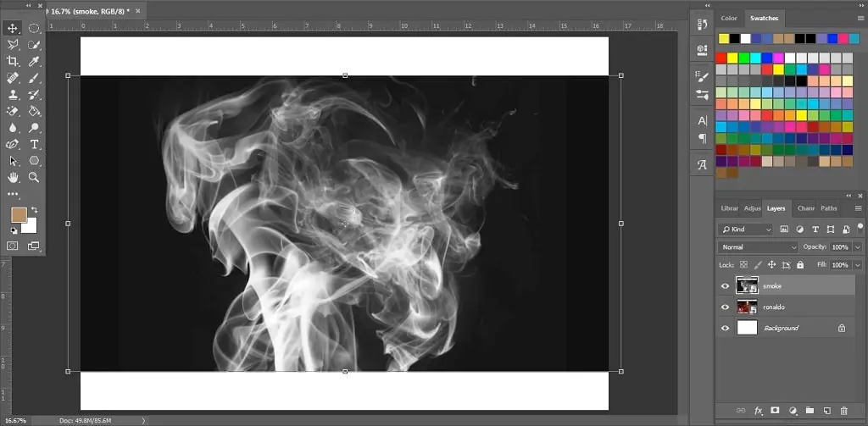Select the Eraser tool
Viewport: 868px width, 426px height.
pyautogui.click(x=12, y=111)
